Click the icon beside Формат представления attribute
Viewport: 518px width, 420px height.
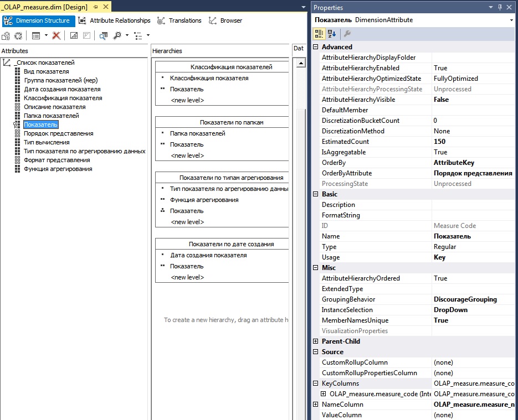point(18,160)
